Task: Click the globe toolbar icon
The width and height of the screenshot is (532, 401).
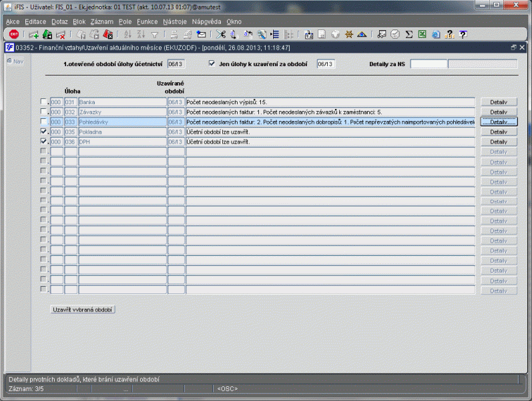Action: tap(335, 34)
